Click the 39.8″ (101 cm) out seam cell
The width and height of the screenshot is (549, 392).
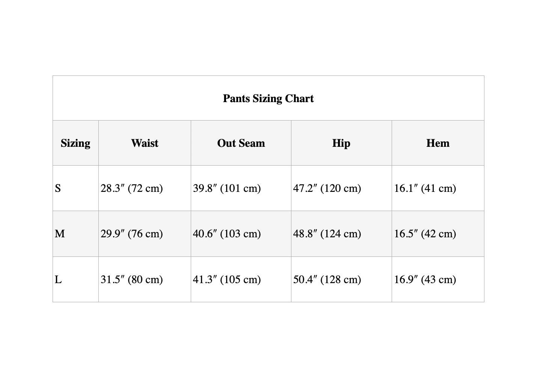coord(241,188)
